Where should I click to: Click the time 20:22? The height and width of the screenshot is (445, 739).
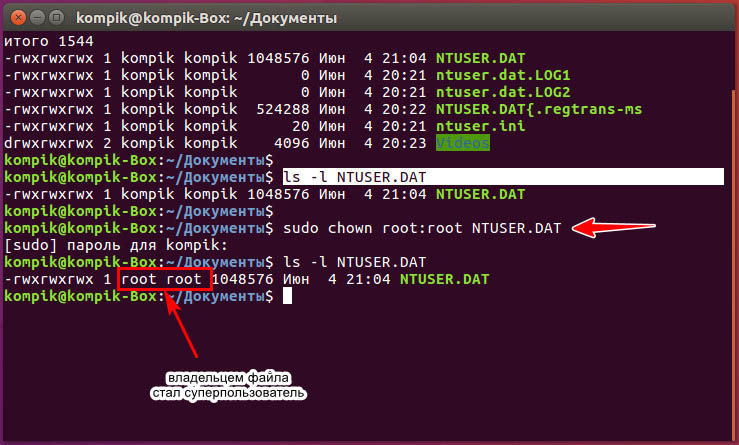point(404,109)
